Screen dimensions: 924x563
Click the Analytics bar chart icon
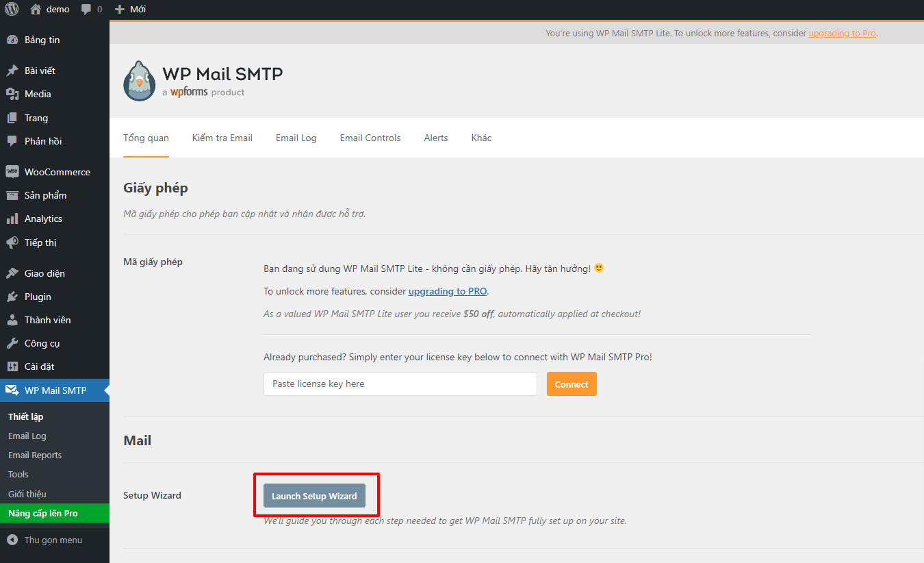click(x=12, y=218)
